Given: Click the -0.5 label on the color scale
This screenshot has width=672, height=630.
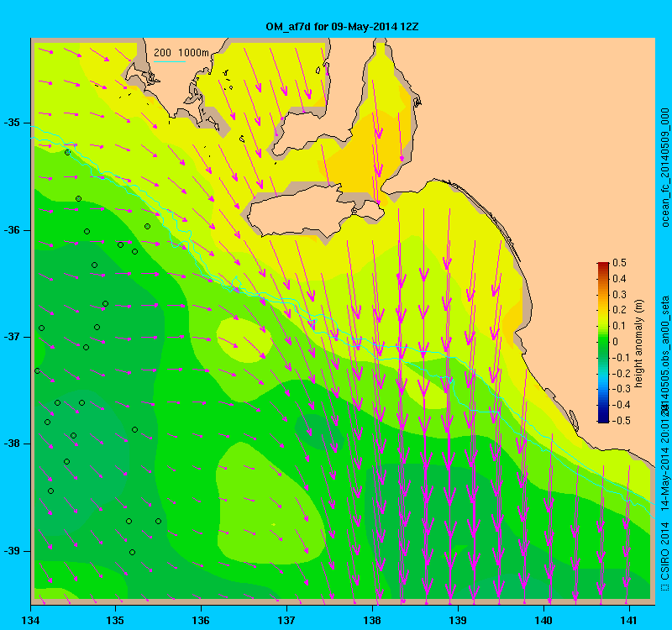Looking at the screenshot, I should (621, 421).
